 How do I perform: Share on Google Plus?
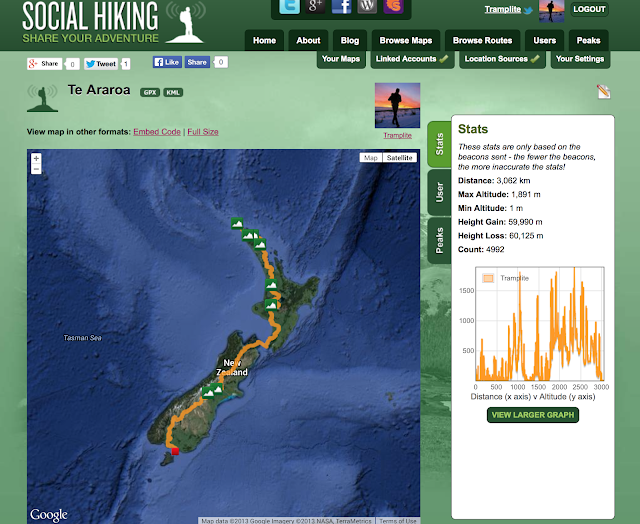click(44, 64)
